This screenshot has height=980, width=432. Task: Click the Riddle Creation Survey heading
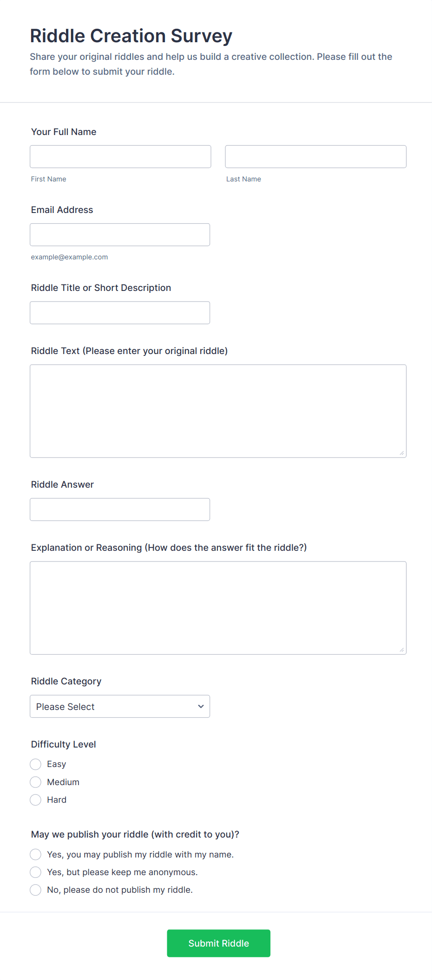pos(131,35)
